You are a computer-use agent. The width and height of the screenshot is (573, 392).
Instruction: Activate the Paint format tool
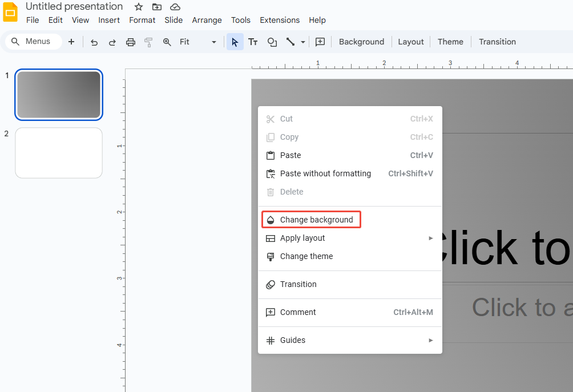point(148,42)
